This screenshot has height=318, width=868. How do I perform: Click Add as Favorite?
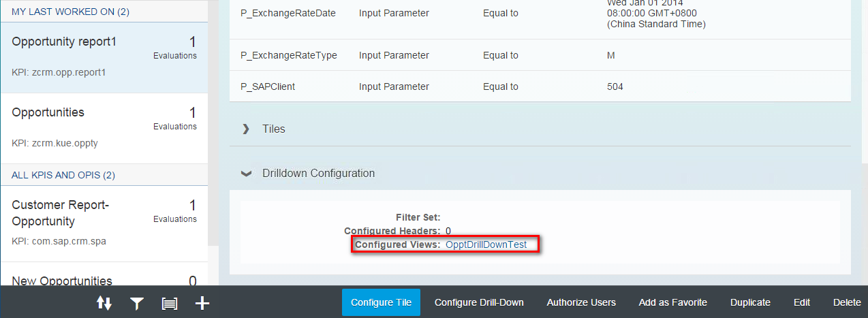673,302
